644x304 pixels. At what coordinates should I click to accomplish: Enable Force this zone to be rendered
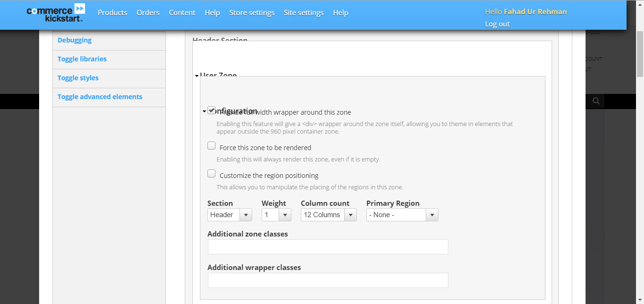coord(212,146)
